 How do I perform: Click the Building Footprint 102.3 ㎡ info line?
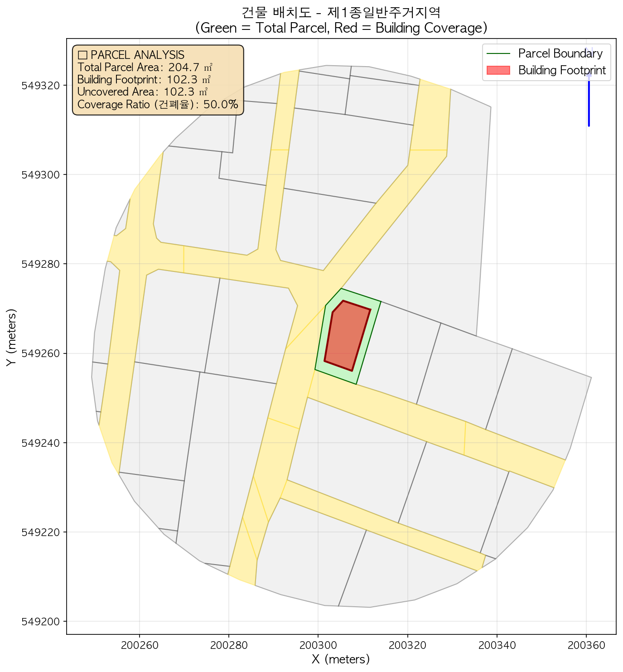(x=144, y=80)
